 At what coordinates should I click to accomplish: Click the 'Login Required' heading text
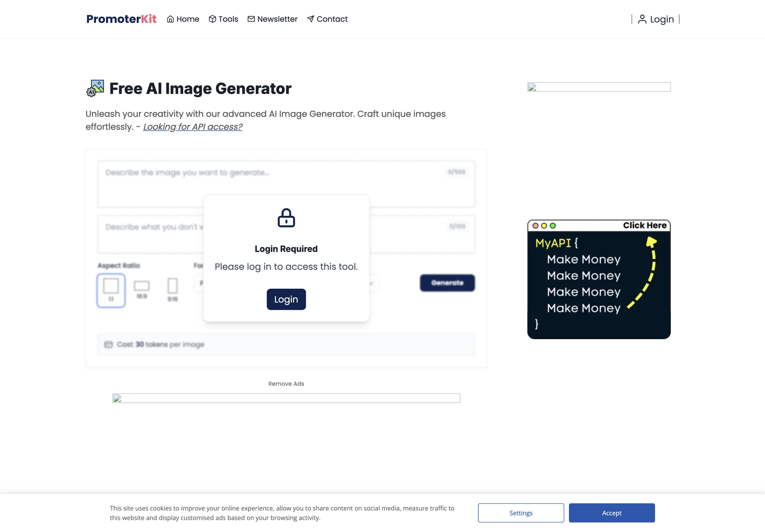click(x=286, y=249)
